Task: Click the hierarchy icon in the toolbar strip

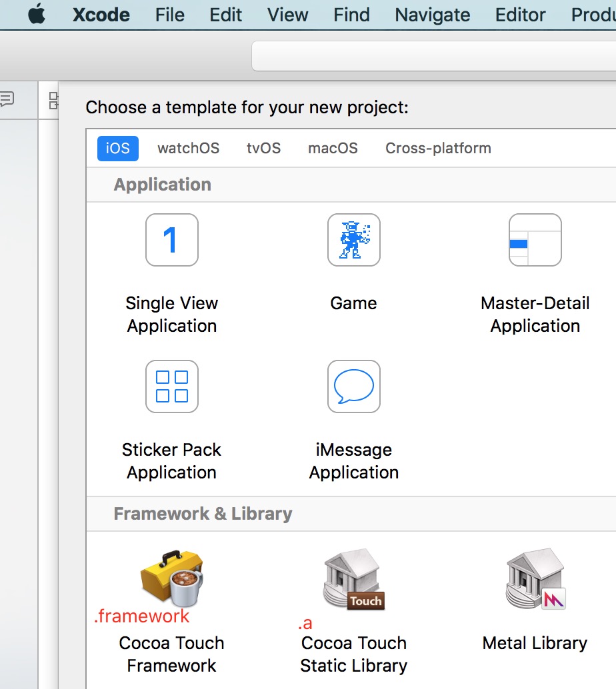Action: point(53,100)
